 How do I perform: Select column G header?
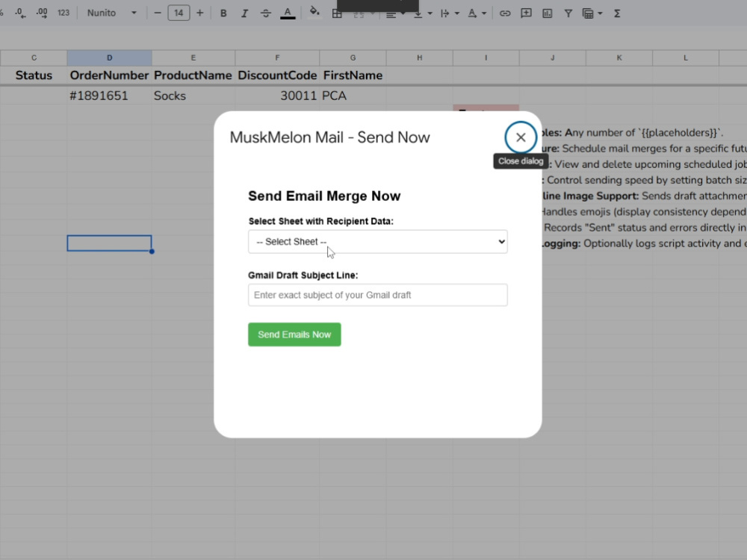[x=353, y=57]
